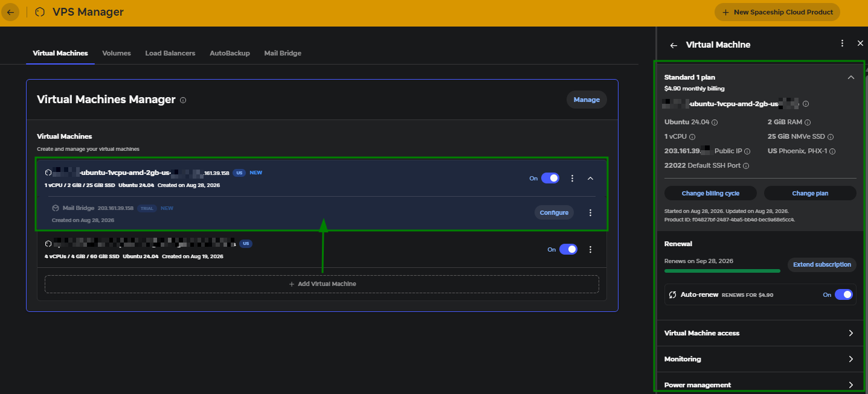Click the TRIAL badge on Mail Bridge
Image resolution: width=868 pixels, height=394 pixels.
[x=147, y=208]
